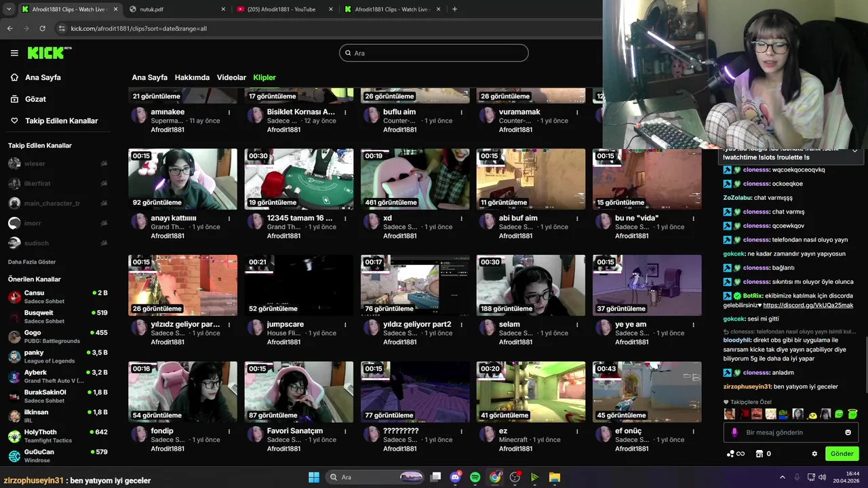Screen dimensions: 868x488
Task: Show hidden system tray icons chevron
Action: [x=782, y=477]
